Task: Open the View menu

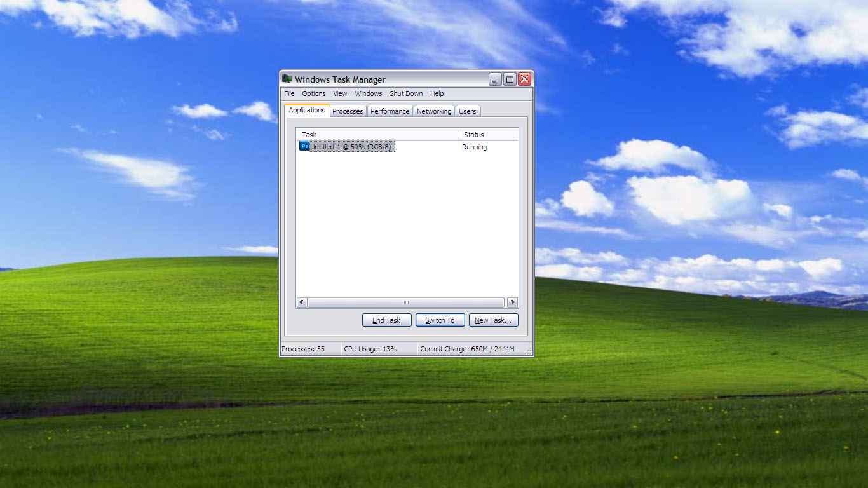Action: click(x=340, y=93)
